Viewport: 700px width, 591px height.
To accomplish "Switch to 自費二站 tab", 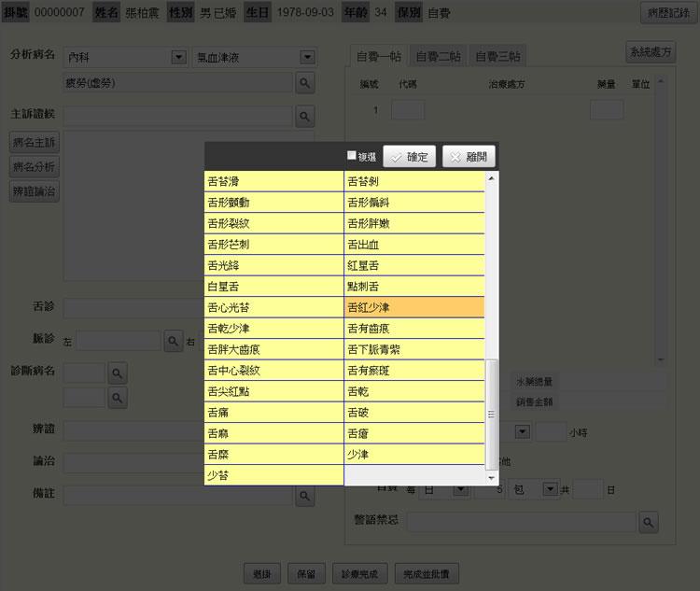I will 439,56.
